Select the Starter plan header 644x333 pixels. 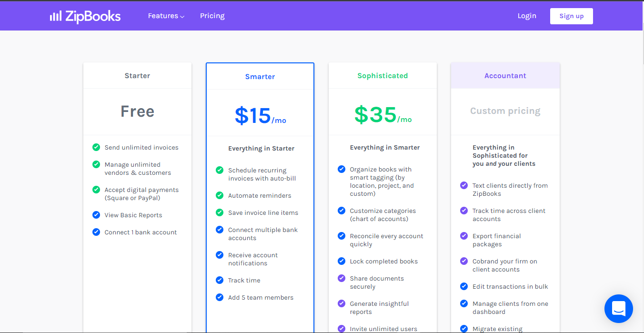click(x=137, y=75)
